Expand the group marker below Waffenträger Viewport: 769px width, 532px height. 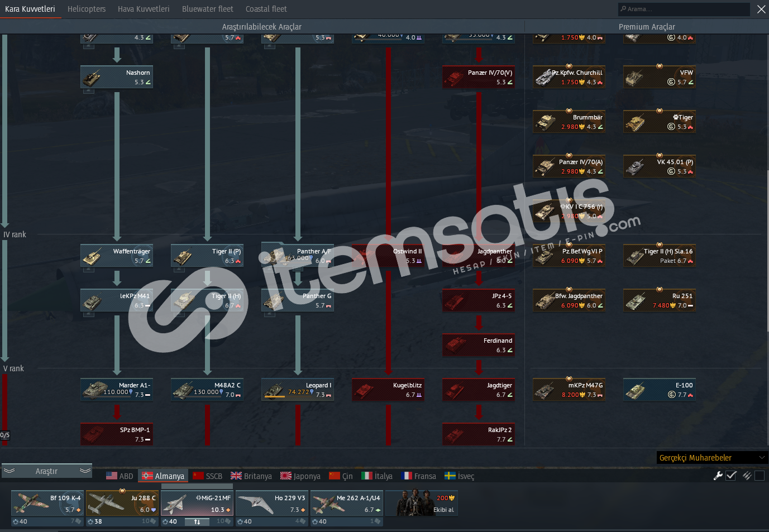pyautogui.click(x=88, y=270)
